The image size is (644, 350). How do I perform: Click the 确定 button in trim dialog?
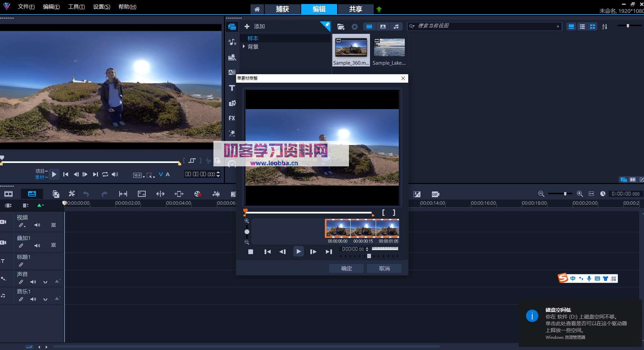click(346, 268)
